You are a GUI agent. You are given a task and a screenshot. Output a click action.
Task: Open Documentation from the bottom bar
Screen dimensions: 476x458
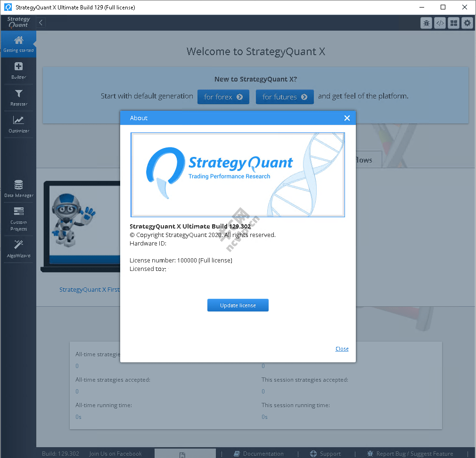(x=259, y=453)
